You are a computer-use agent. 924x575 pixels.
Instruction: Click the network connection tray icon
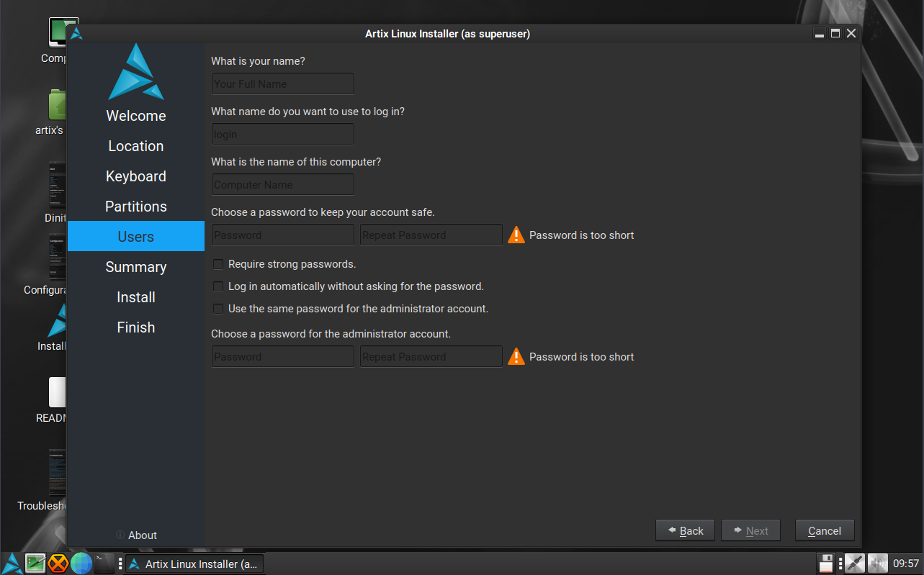tap(854, 563)
